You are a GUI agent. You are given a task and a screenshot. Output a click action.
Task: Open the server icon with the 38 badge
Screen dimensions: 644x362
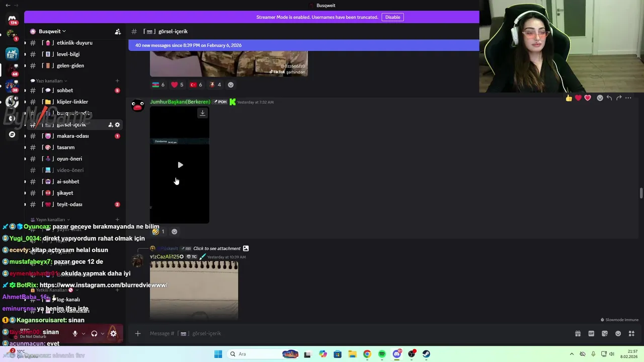12,85
